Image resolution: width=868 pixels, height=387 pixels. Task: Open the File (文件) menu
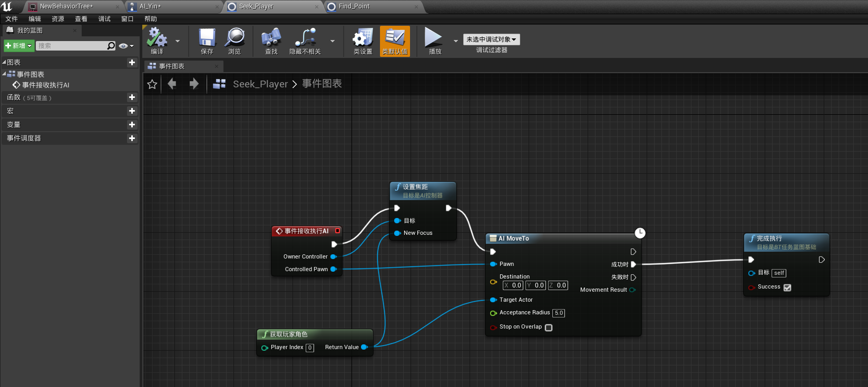(12, 19)
